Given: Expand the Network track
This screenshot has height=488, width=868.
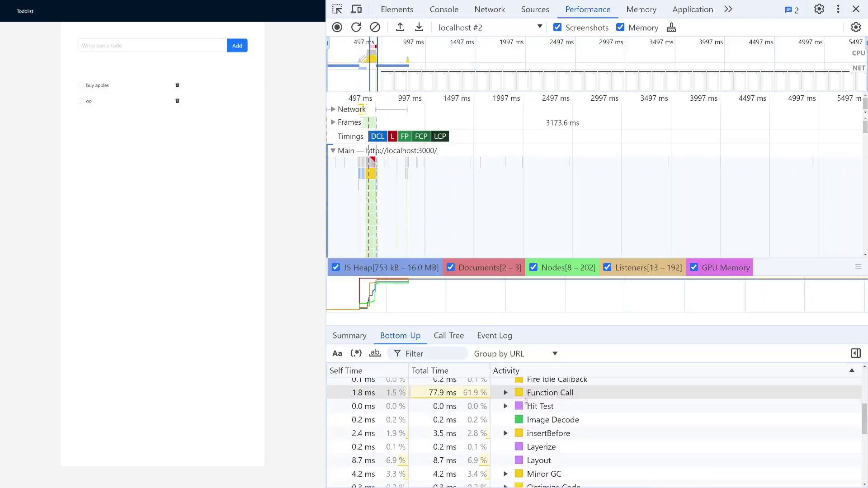Looking at the screenshot, I should (333, 109).
